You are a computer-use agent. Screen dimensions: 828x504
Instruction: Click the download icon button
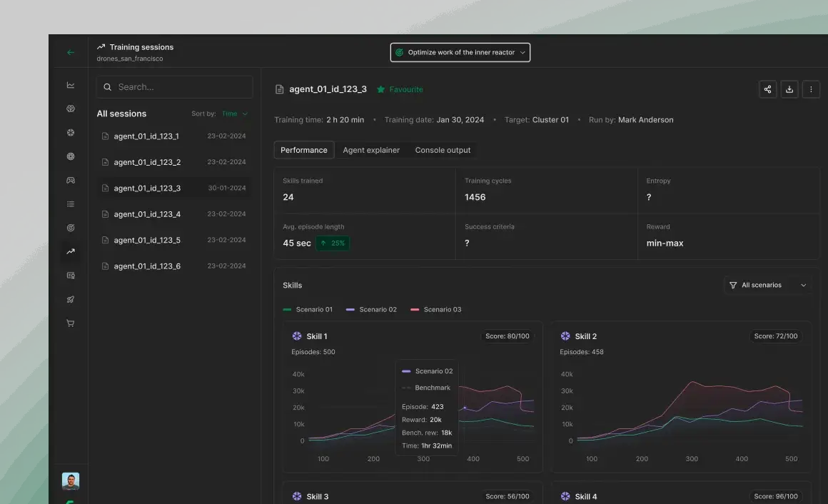(789, 89)
